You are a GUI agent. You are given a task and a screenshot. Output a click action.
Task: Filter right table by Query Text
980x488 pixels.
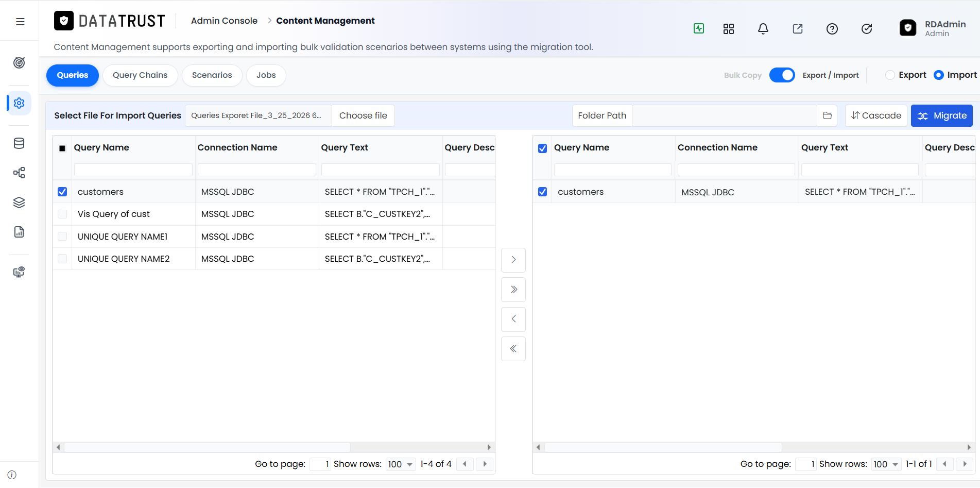859,170
